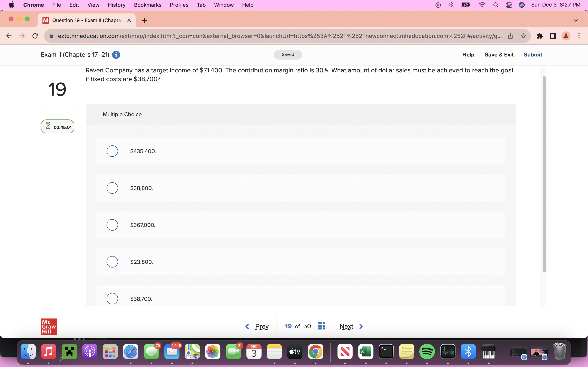Open the Bookmarks menu
588x367 pixels.
point(147,5)
